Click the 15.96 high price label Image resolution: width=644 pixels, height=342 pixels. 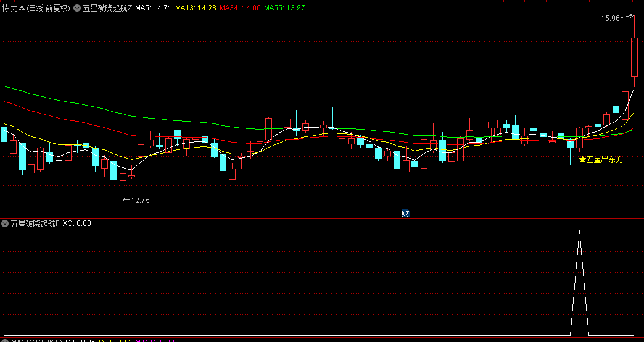coord(610,18)
